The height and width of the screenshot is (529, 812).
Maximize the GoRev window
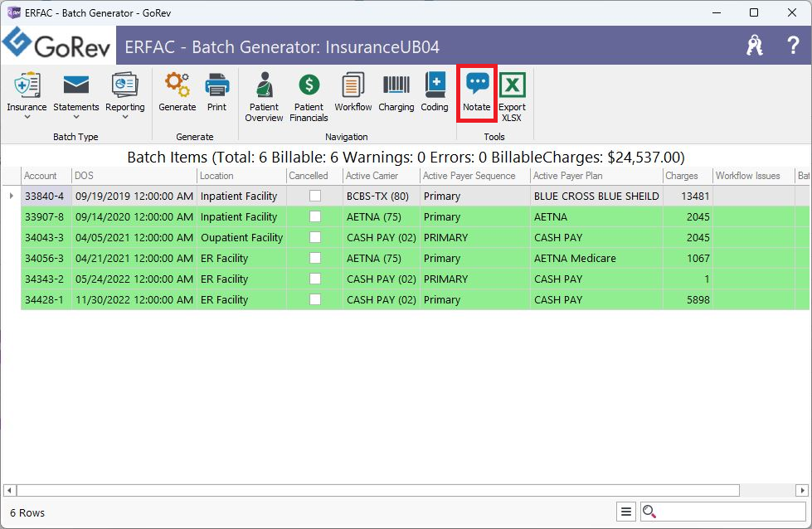coord(754,12)
